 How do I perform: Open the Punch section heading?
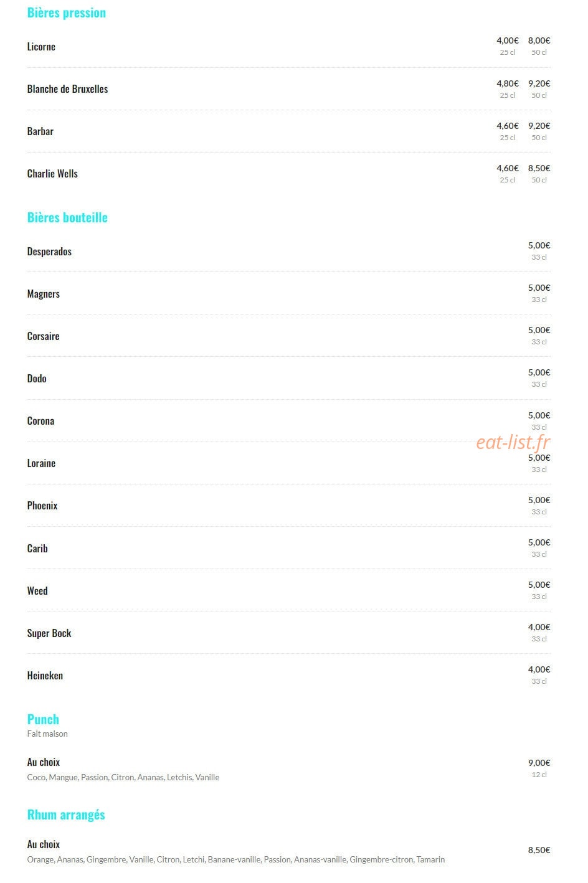pos(43,720)
